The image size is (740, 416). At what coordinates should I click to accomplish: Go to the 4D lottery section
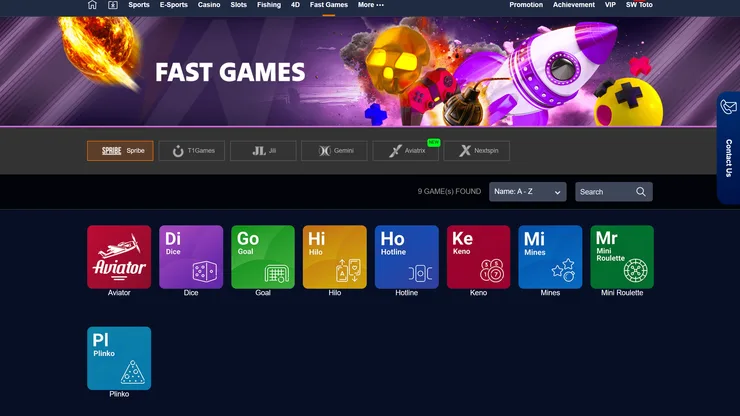295,5
